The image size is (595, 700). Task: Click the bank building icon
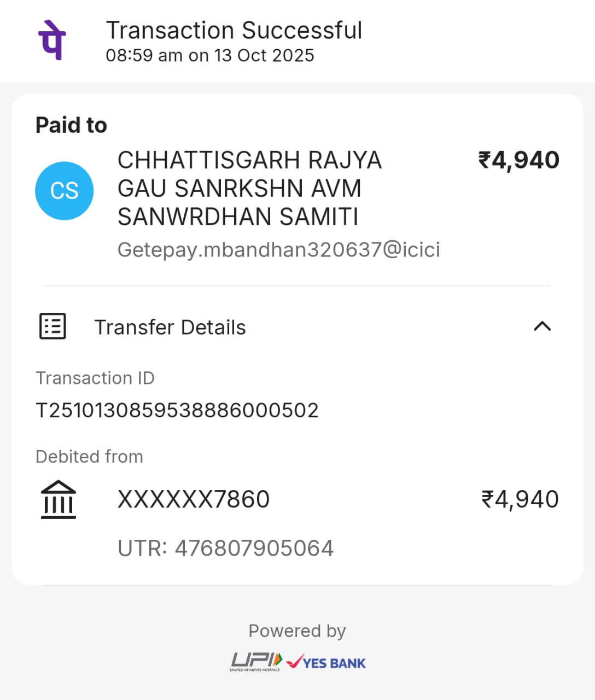pos(59,499)
